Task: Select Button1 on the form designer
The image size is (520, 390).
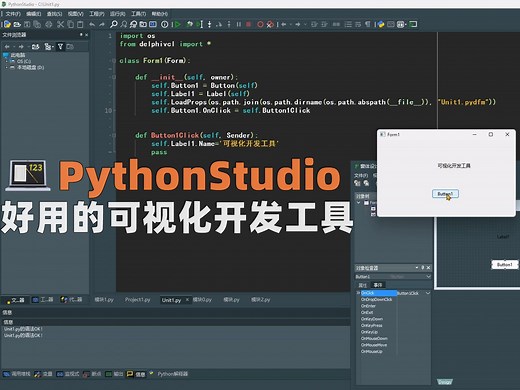Action: click(505, 265)
